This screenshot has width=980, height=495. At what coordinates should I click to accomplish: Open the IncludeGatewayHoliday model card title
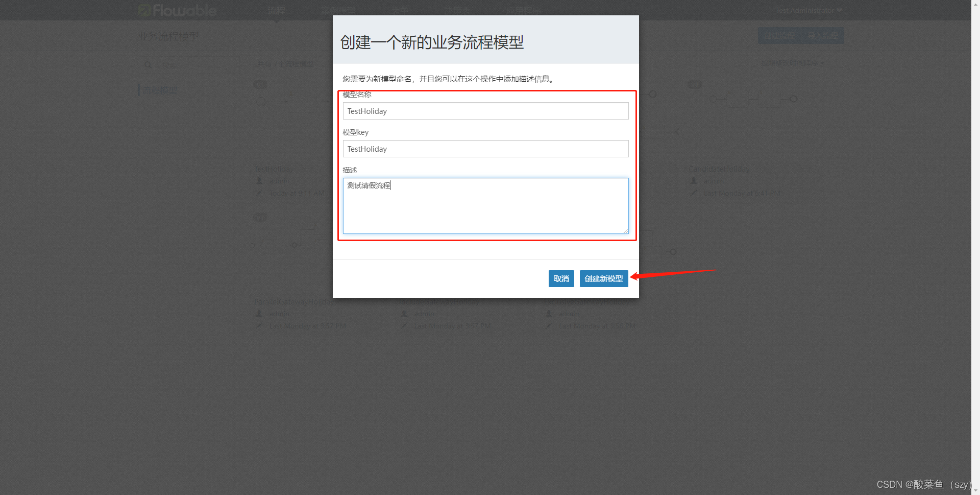pos(439,302)
